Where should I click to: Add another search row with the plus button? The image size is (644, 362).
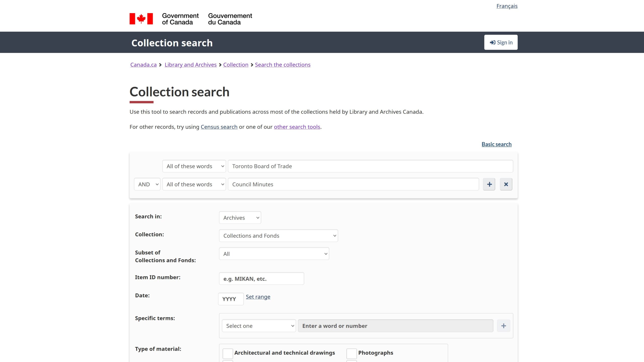coord(489,184)
